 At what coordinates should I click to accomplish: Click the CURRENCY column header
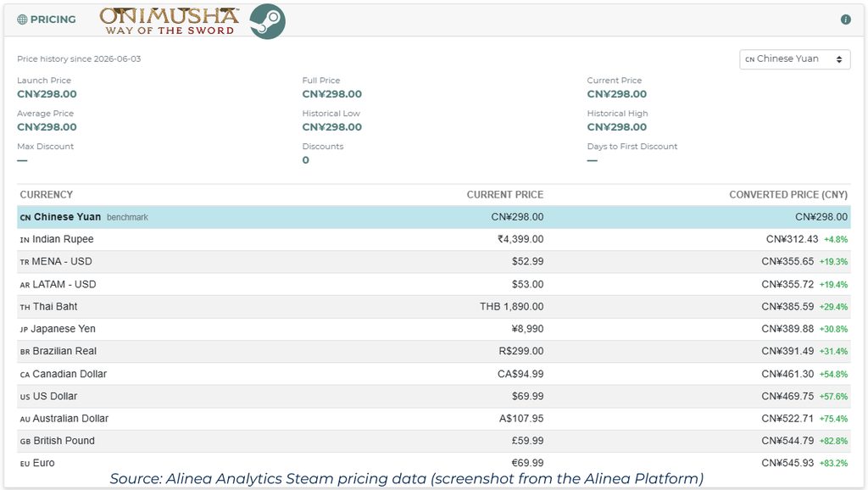click(x=47, y=195)
